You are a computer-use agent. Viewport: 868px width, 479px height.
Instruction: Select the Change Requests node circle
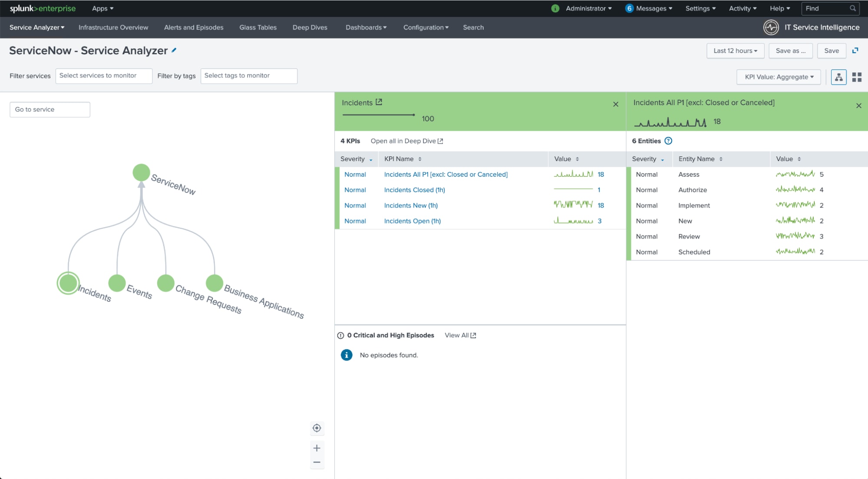point(165,283)
